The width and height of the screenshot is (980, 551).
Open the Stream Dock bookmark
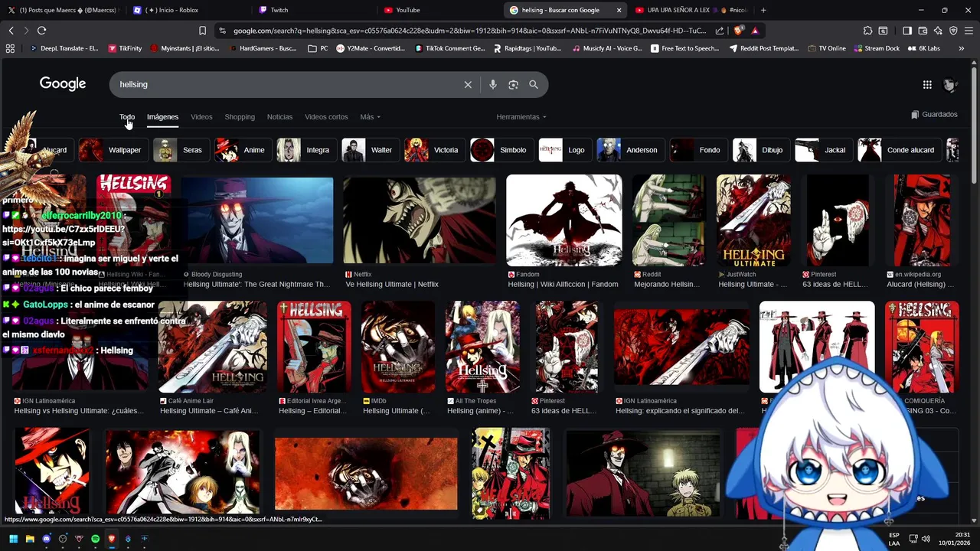pyautogui.click(x=876, y=48)
